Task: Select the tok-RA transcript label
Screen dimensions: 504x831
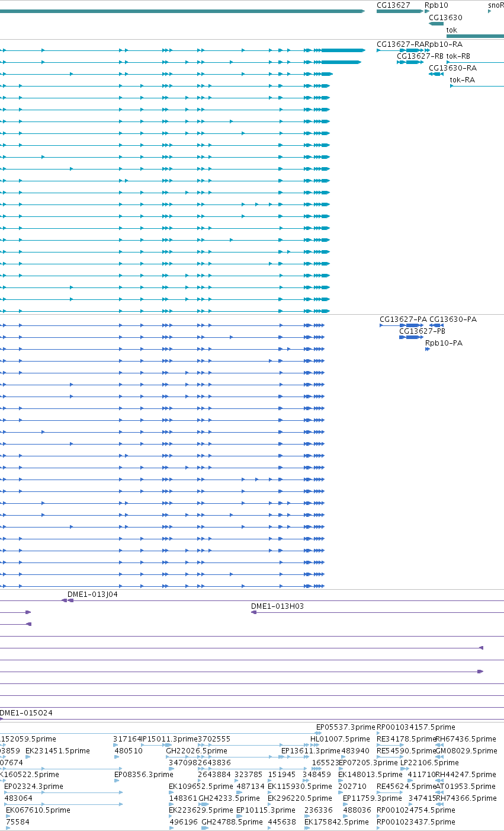Action: coord(463,80)
